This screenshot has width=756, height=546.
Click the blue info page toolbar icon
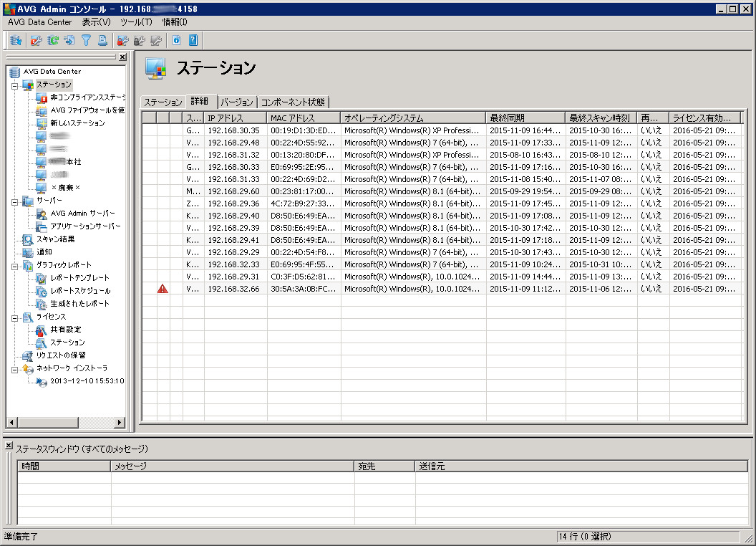(176, 41)
